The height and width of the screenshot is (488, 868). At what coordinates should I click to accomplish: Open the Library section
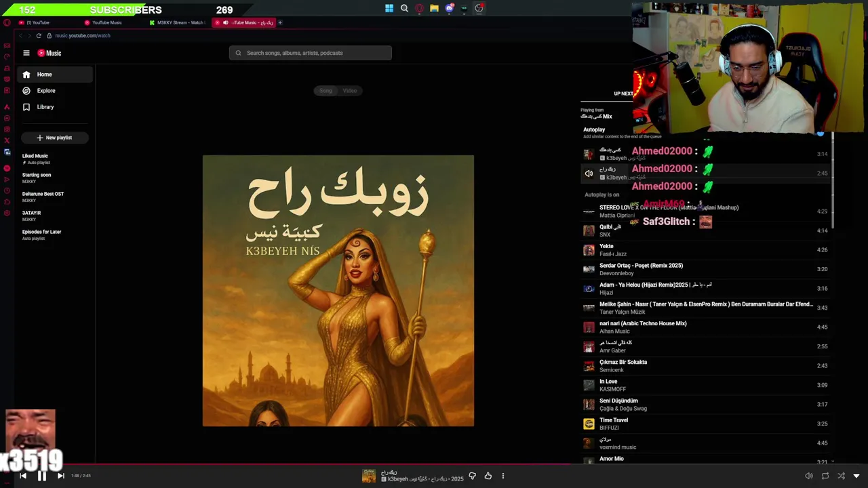[x=54, y=107]
